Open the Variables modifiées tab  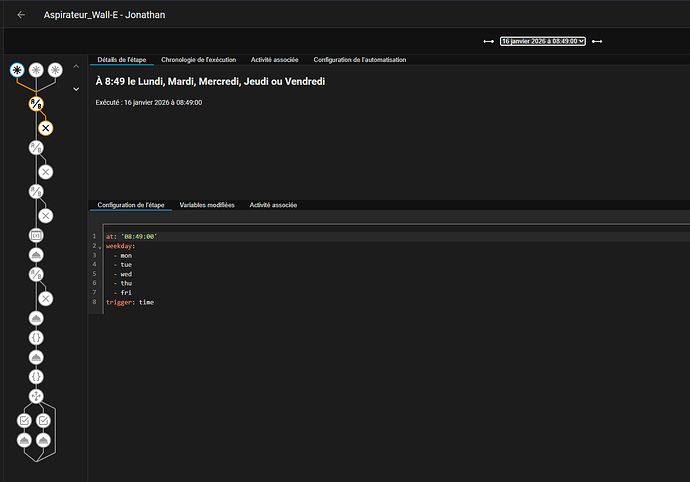207,204
